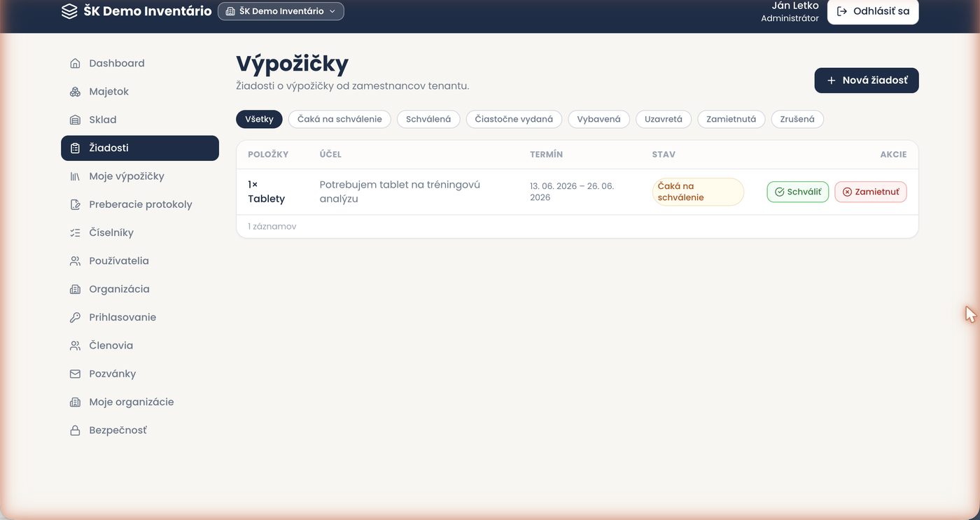980x520 pixels.
Task: Go to Majetok section
Action: click(140, 92)
